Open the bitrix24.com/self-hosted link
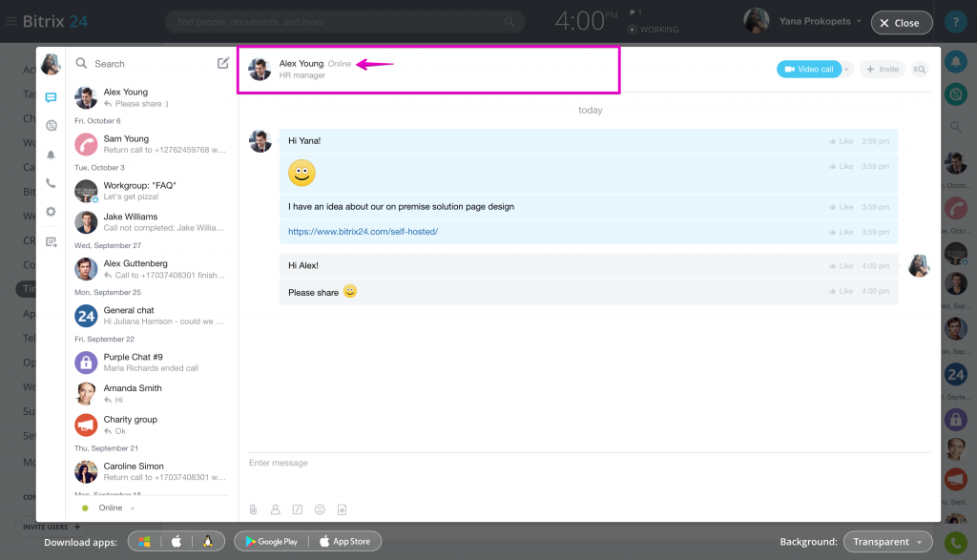Screen dimensions: 977x560 363,232
